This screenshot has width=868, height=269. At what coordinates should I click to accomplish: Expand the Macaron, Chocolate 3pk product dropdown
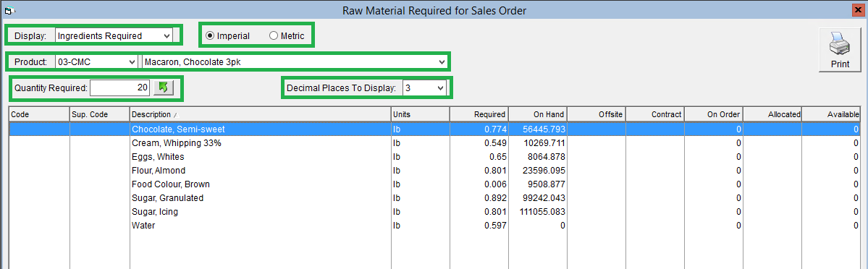[x=295, y=62]
